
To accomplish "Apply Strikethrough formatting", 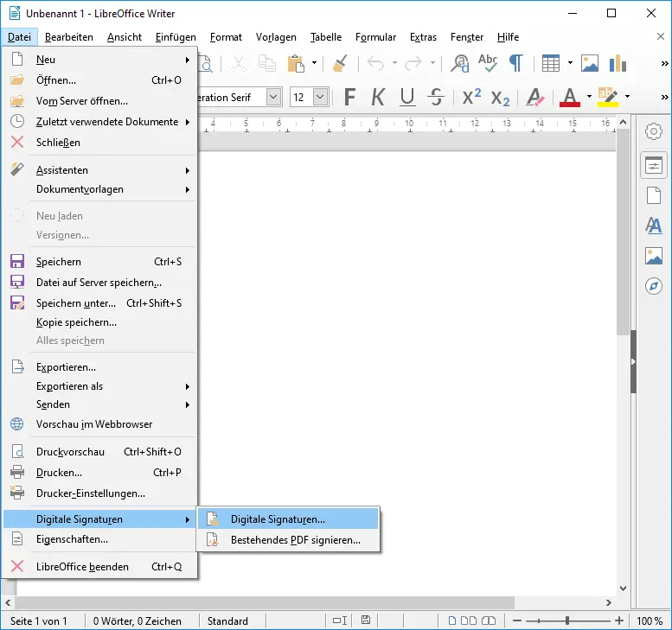I will pyautogui.click(x=436, y=97).
